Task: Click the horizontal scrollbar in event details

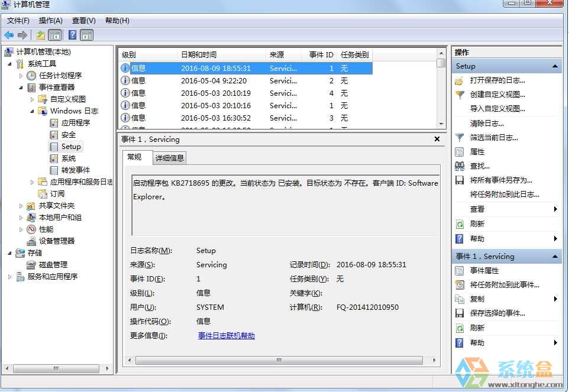Action: click(x=279, y=360)
